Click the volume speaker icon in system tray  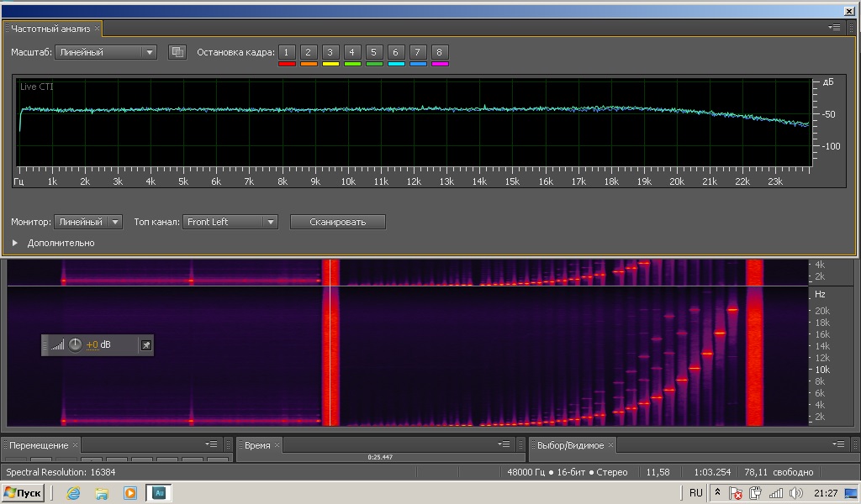tap(796, 493)
